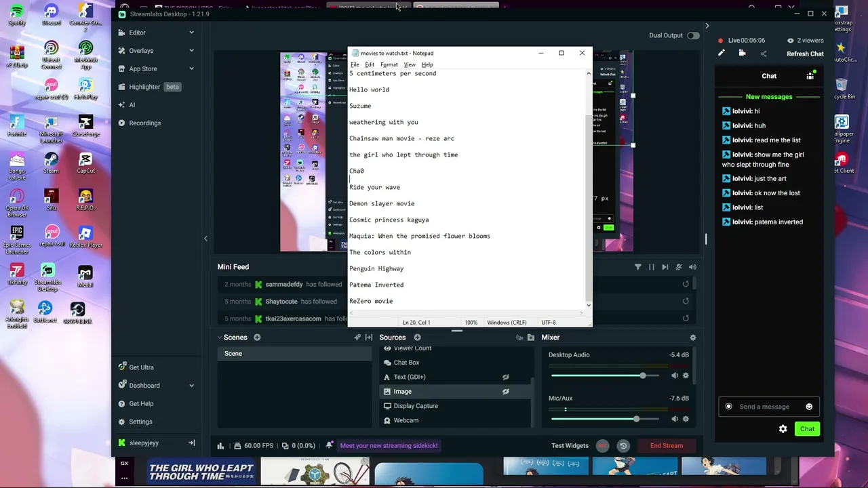Screen dimensions: 868x488
Task: Open the notifications bell icon
Action: click(x=329, y=445)
